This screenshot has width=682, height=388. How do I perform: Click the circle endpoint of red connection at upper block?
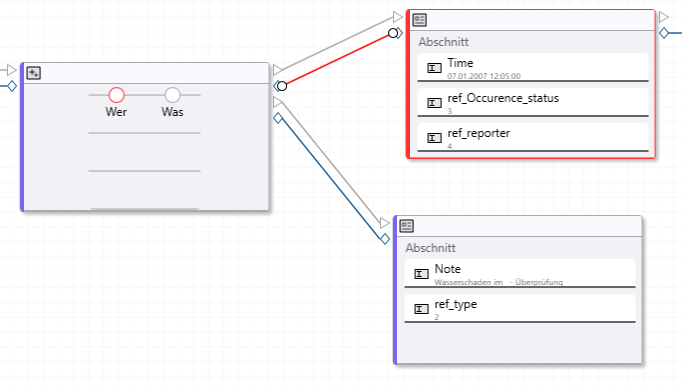pyautogui.click(x=393, y=33)
